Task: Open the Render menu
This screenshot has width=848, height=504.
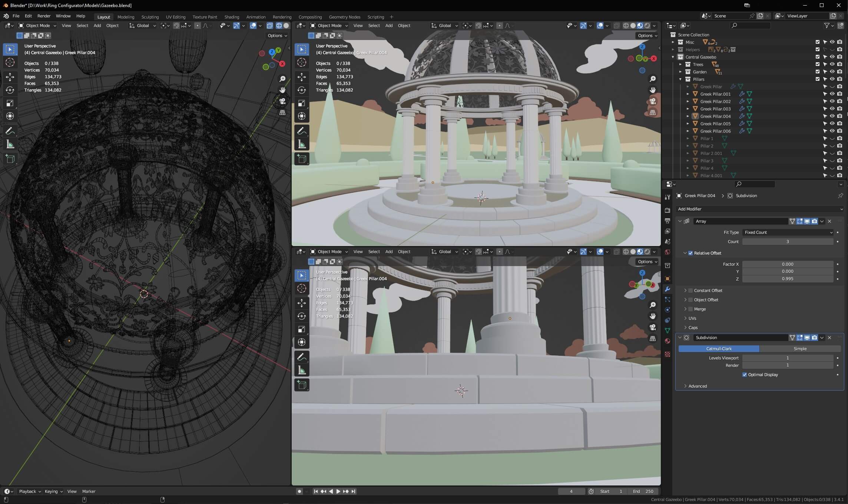Action: (44, 16)
